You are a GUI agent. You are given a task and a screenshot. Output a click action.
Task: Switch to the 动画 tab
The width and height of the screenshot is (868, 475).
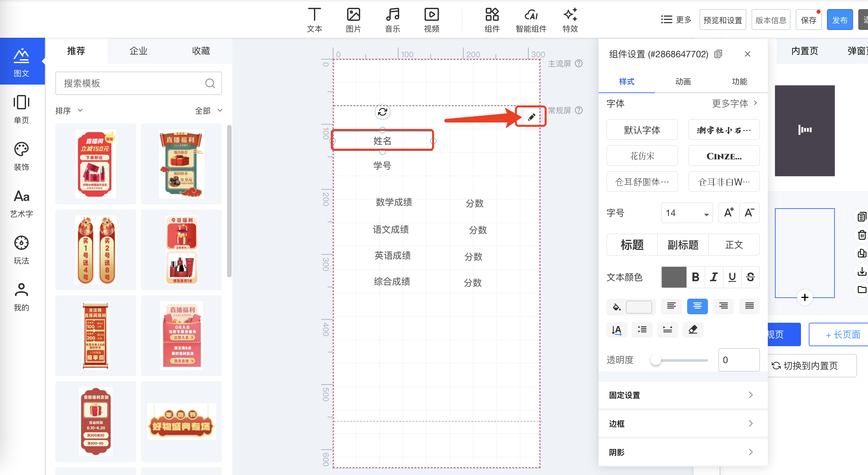click(683, 82)
